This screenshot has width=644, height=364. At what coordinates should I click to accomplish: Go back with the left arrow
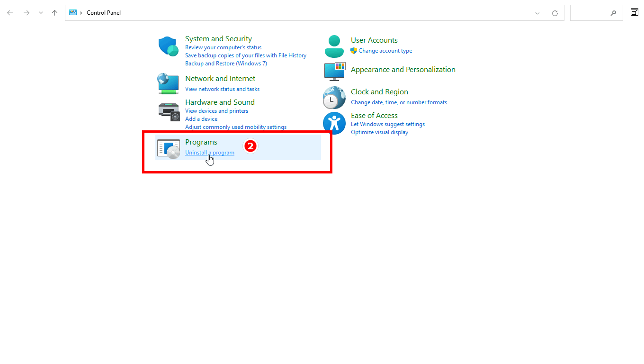click(x=10, y=13)
